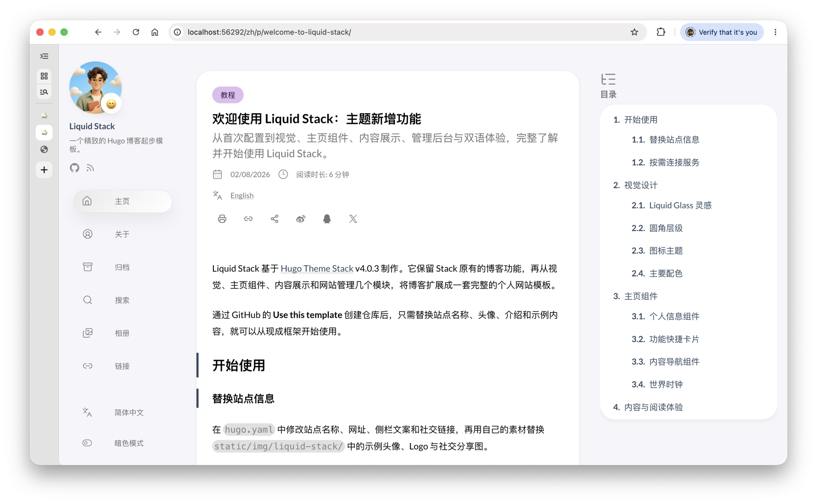This screenshot has width=817, height=504.
Task: Click the 教程 category tag
Action: tap(228, 95)
